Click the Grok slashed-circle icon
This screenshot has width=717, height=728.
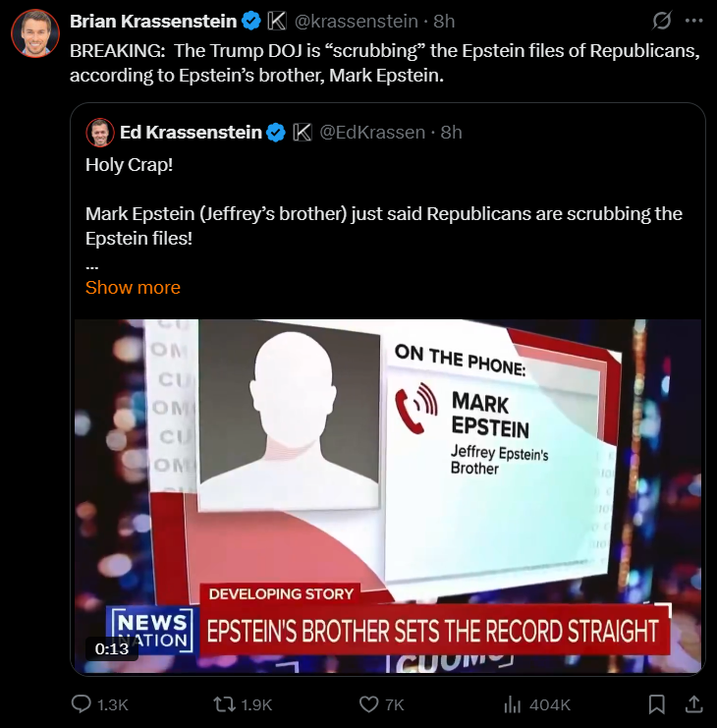661,21
